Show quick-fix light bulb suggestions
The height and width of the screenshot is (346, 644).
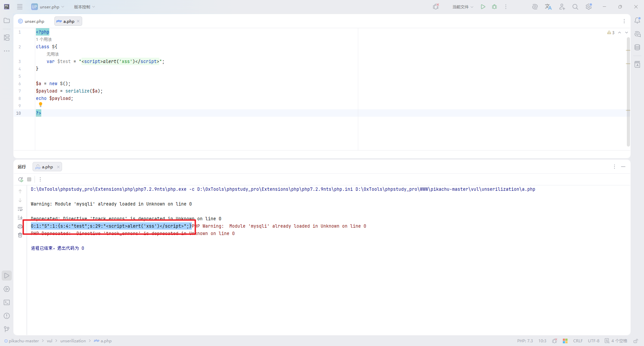(x=41, y=105)
